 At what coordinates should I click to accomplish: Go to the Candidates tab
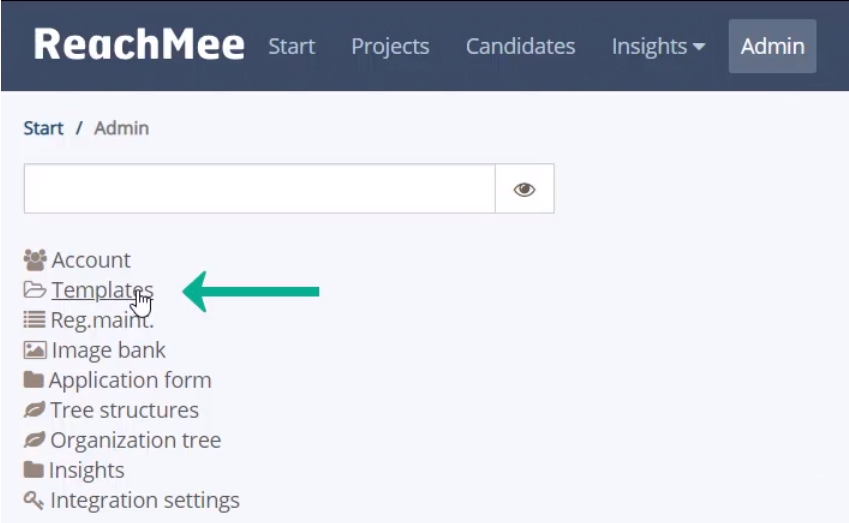coord(520,47)
